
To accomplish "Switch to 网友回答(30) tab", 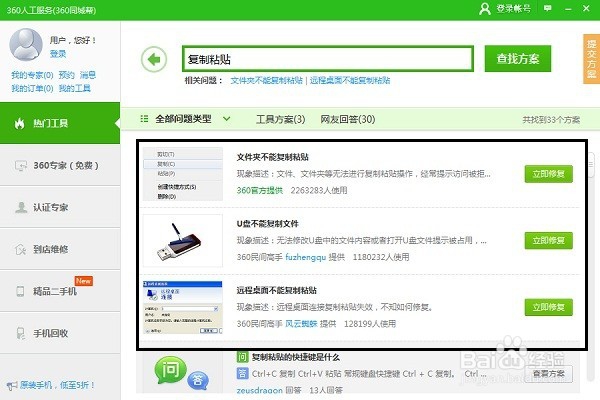I will 348,119.
